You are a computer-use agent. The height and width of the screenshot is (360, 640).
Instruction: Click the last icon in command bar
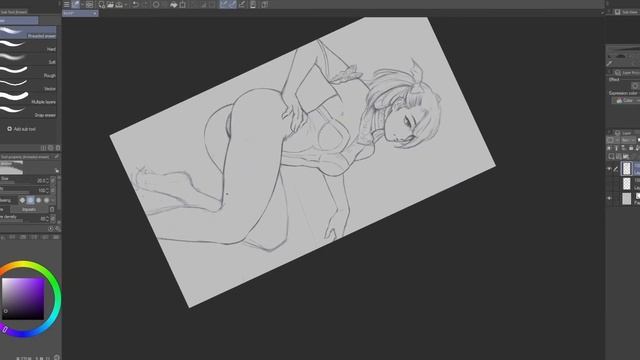pos(265,5)
